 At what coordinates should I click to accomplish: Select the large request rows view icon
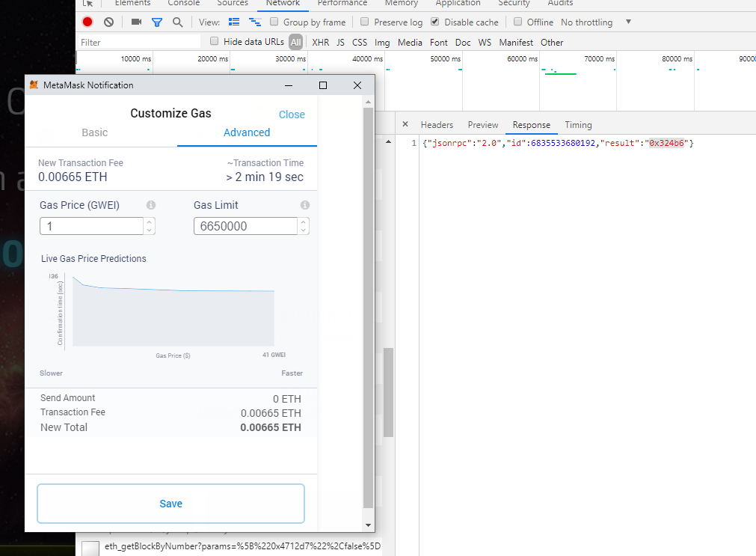click(x=234, y=22)
